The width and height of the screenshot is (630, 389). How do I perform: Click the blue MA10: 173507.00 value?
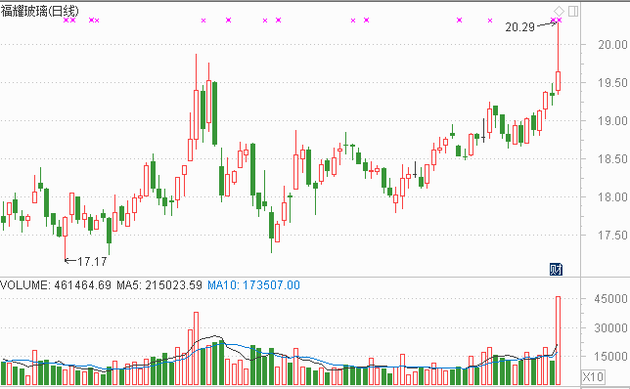254,285
